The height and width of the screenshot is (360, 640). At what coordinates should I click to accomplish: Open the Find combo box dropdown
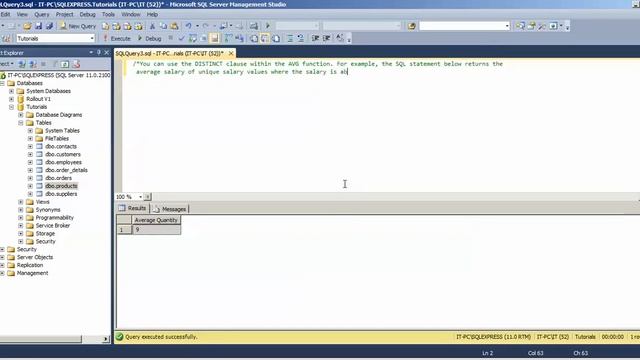pos(507,26)
